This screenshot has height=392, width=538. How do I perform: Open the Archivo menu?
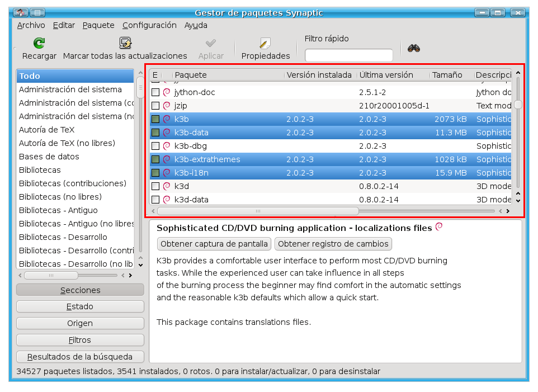[x=31, y=25]
